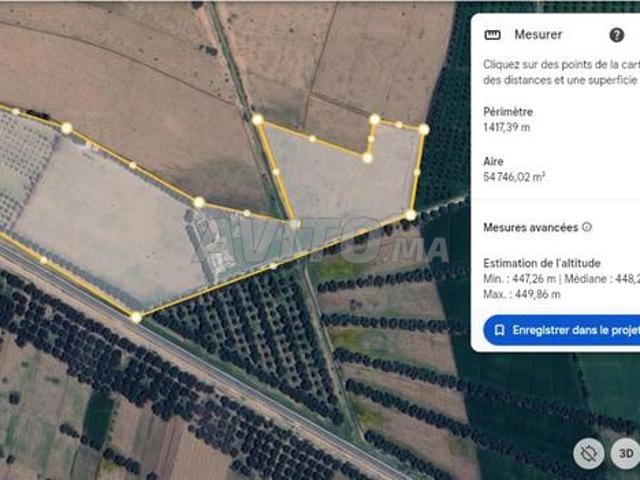This screenshot has height=480, width=640.
Task: Open the measure tool help icon
Action: click(x=616, y=36)
